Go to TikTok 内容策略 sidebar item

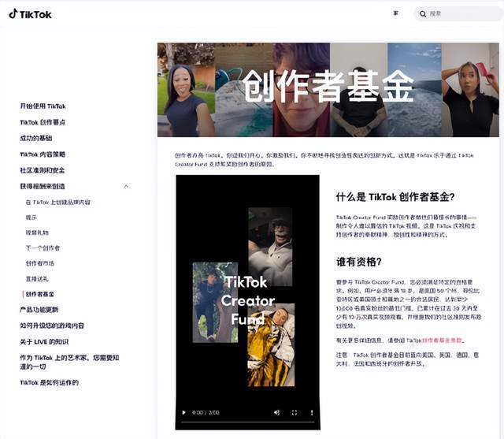(x=43, y=154)
